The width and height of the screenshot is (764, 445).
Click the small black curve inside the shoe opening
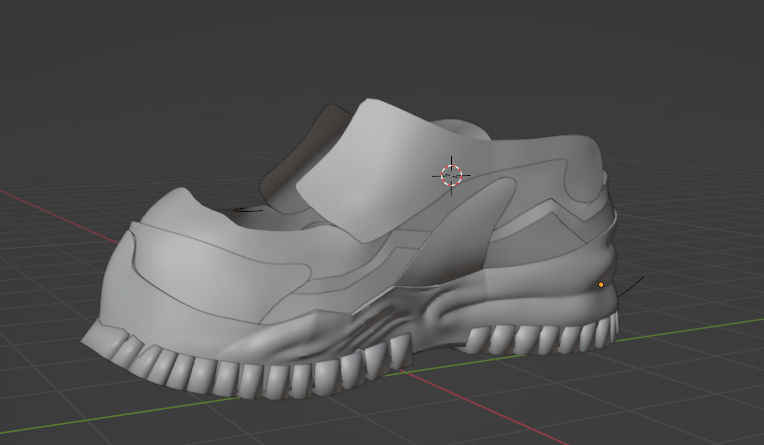coord(248,210)
